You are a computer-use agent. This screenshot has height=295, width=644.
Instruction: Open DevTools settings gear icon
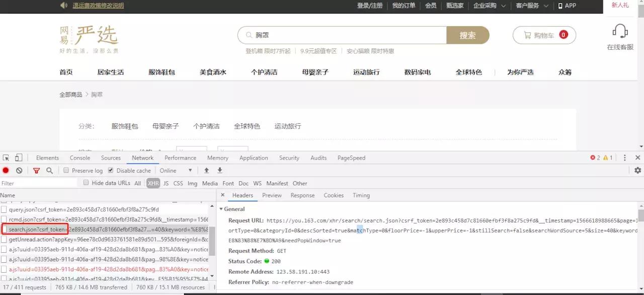coord(637,170)
